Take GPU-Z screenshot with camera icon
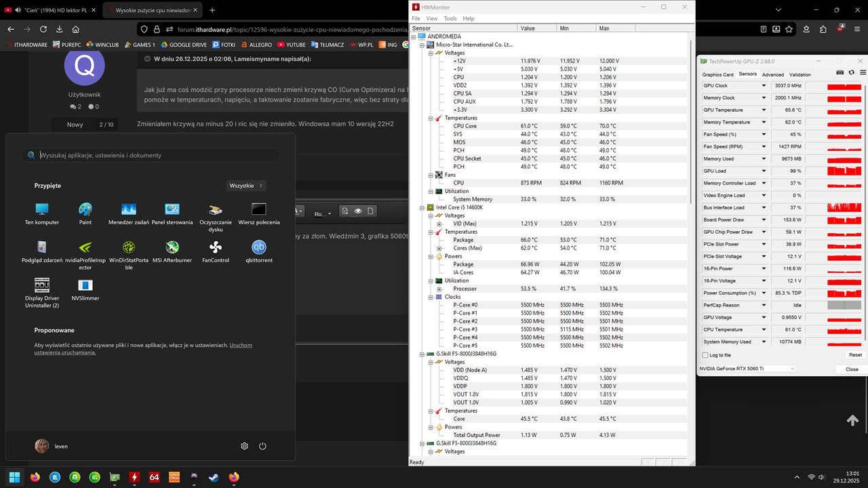868x488 pixels. (840, 73)
